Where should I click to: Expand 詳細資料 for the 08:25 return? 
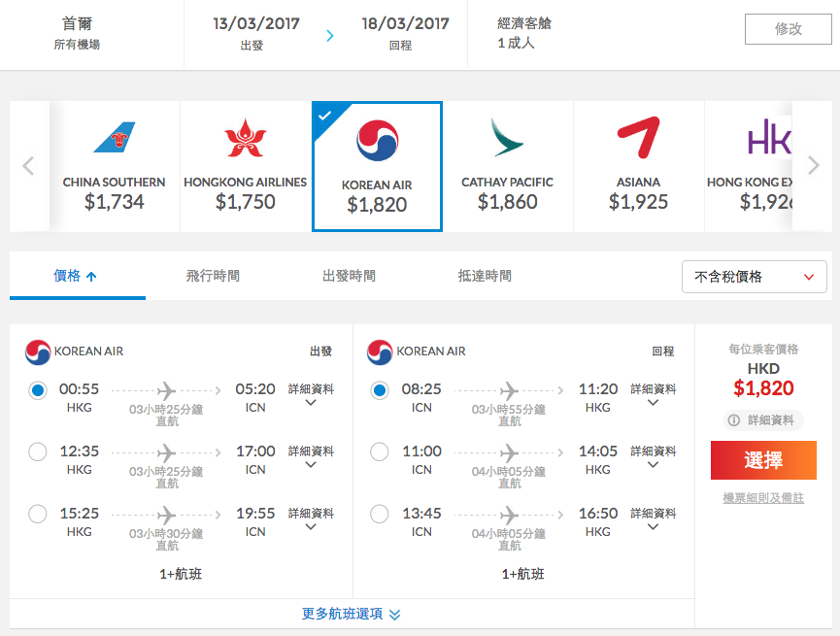point(653,395)
